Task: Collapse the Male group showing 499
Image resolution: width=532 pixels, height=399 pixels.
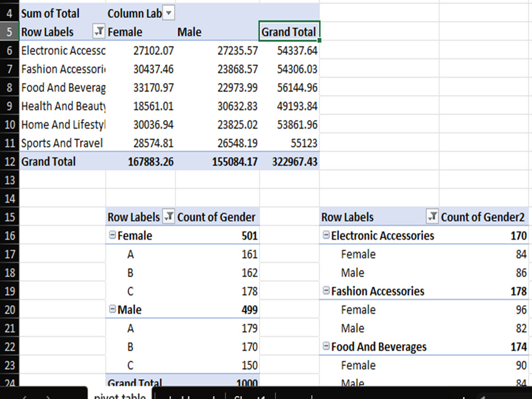Action: pyautogui.click(x=112, y=309)
